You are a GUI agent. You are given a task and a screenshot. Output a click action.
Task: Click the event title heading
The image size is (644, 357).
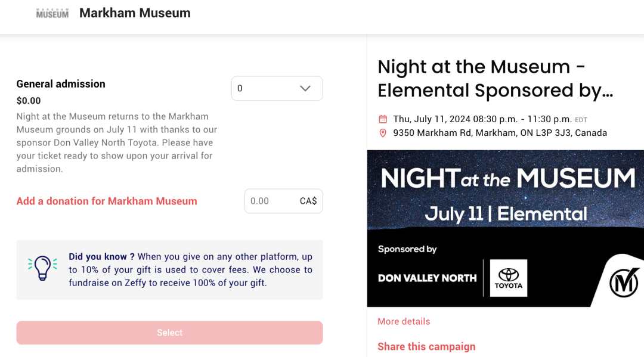click(x=496, y=79)
